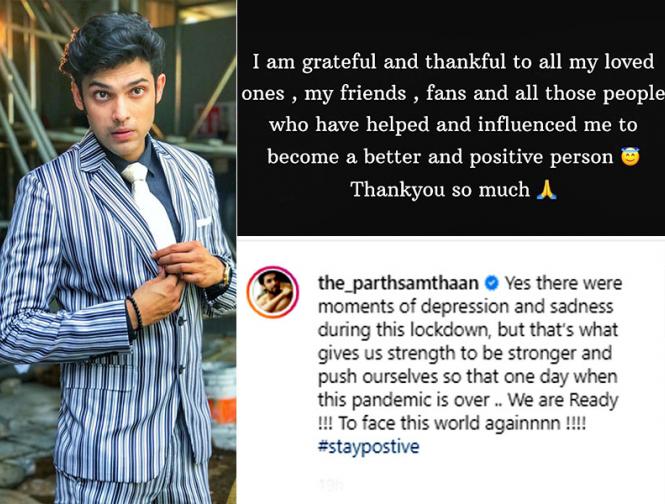Click the blue verified badge icon
Image resolution: width=665 pixels, height=504 pixels.
point(491,283)
